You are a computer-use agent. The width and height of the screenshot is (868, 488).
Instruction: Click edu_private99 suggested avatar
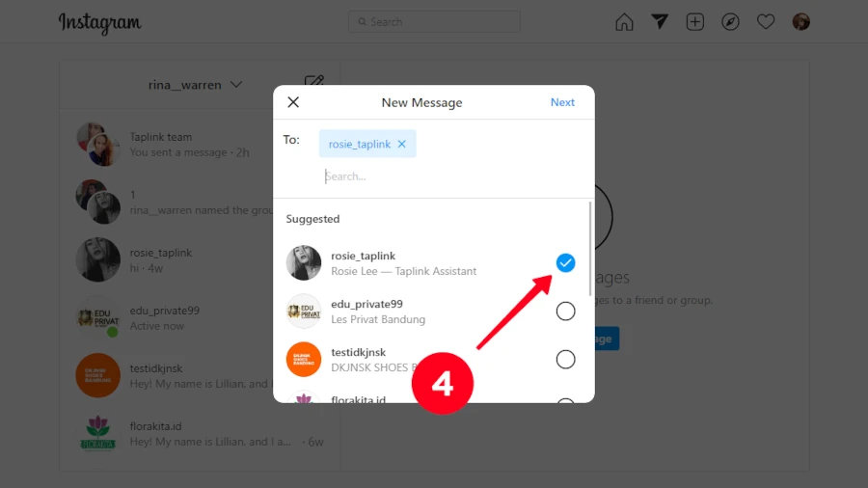304,311
